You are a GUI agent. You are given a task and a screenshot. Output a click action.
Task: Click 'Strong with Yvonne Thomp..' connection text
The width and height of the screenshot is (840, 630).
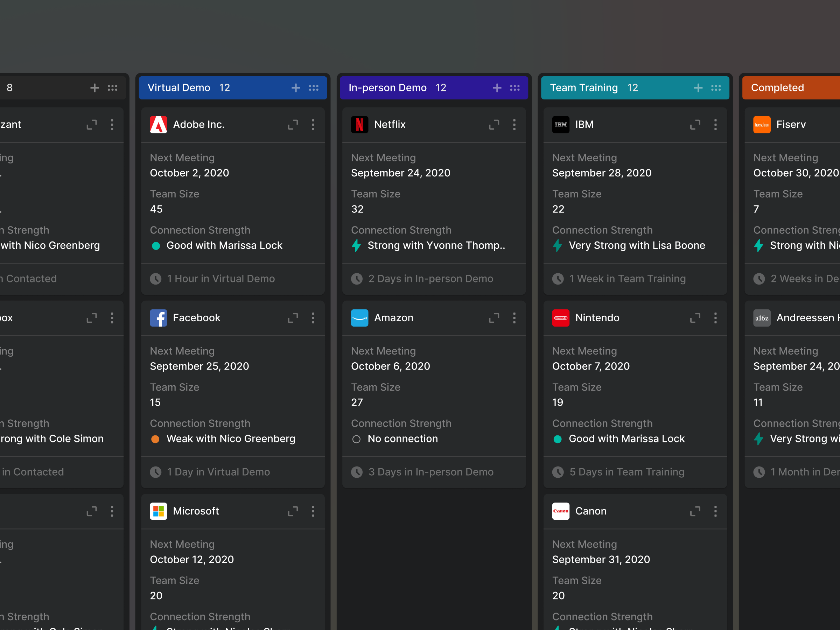436,246
